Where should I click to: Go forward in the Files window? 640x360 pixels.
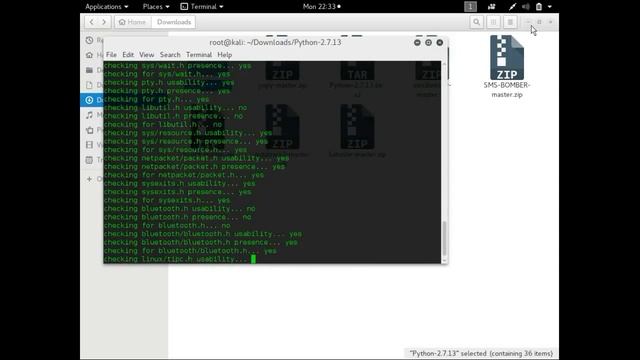coord(104,22)
